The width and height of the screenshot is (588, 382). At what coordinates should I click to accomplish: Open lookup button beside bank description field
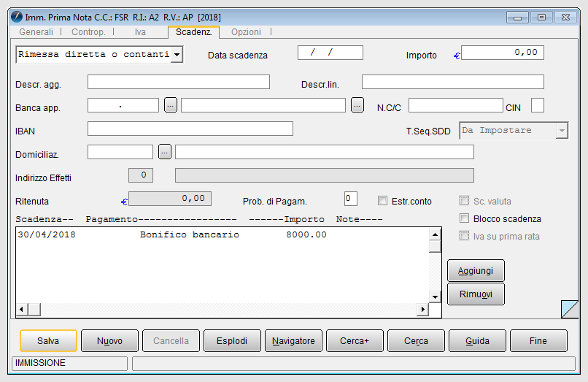pos(357,105)
